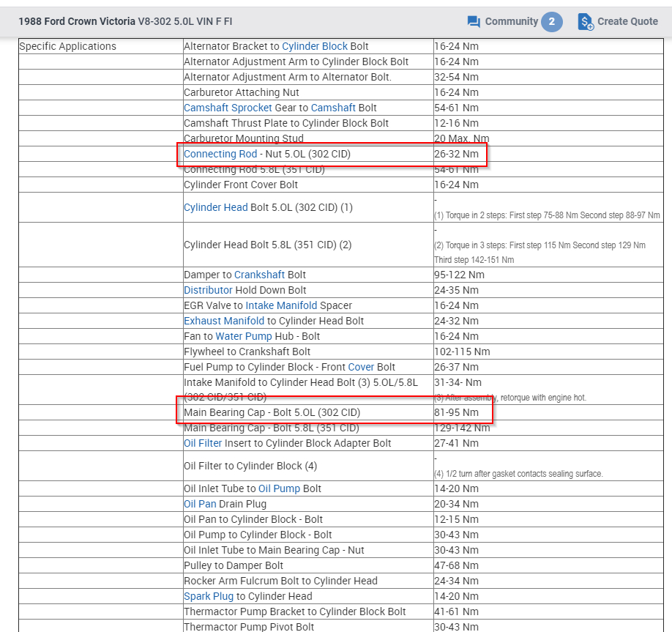Select the '95-122 Nm' damper torque value
The width and height of the screenshot is (672, 632).
460,275
